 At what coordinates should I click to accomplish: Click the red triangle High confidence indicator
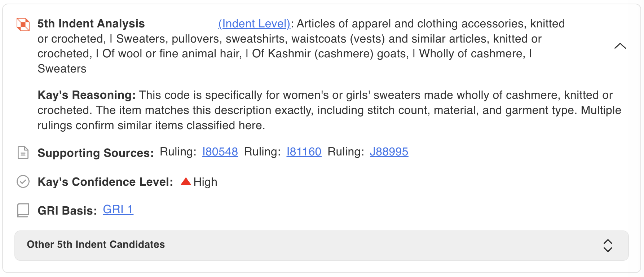point(186,181)
